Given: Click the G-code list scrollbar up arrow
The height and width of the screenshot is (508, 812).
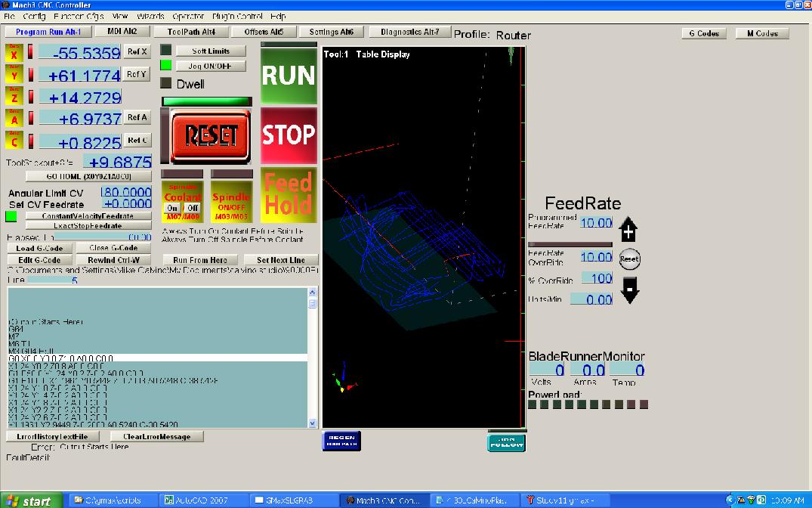Looking at the screenshot, I should (x=312, y=293).
